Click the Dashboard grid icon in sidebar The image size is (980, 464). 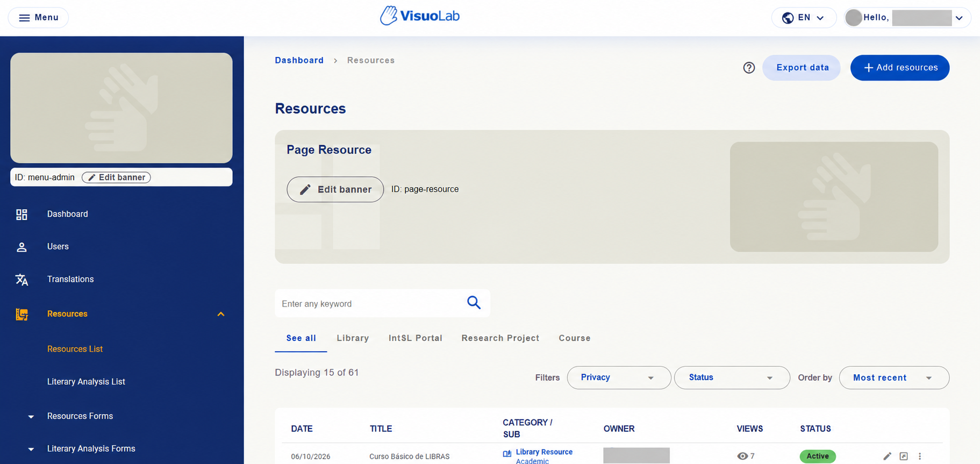[x=22, y=215]
